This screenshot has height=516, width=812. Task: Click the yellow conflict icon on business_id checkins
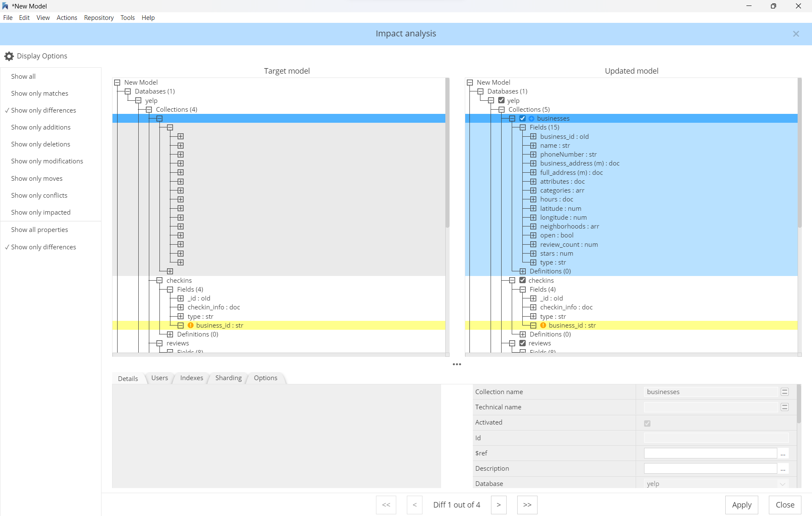pos(191,325)
